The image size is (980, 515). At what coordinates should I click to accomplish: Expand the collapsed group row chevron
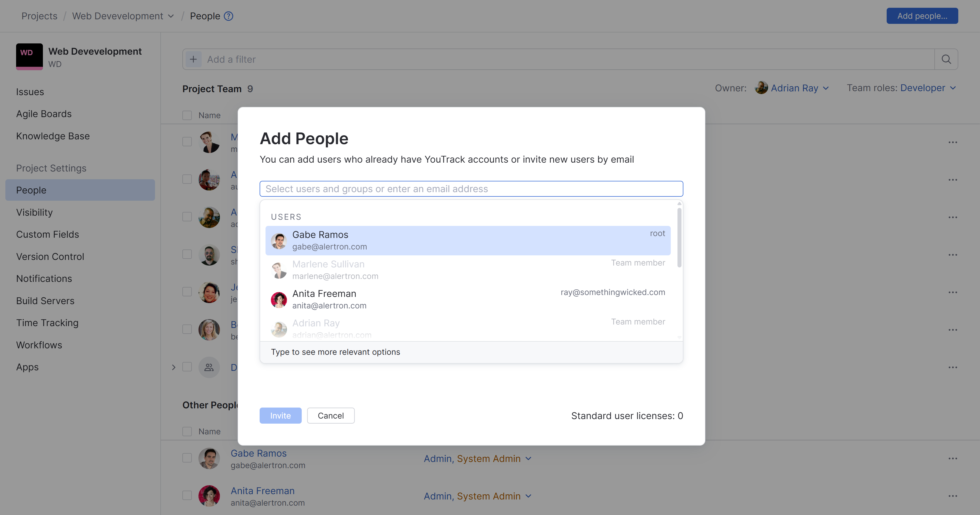pos(174,367)
